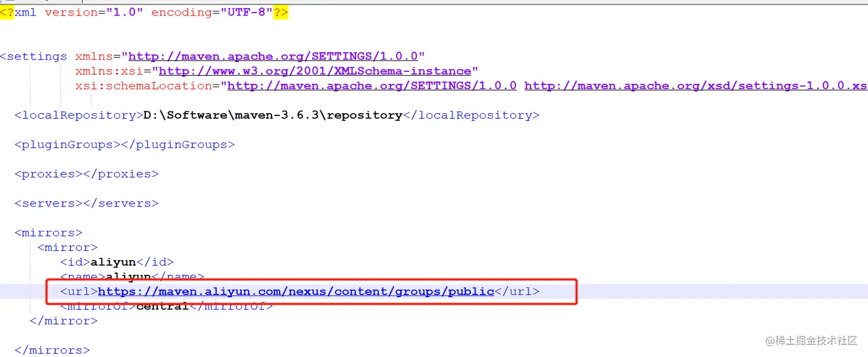This screenshot has height=357, width=868.
Task: Place cursor in the opening settings tag
Action: pos(34,56)
